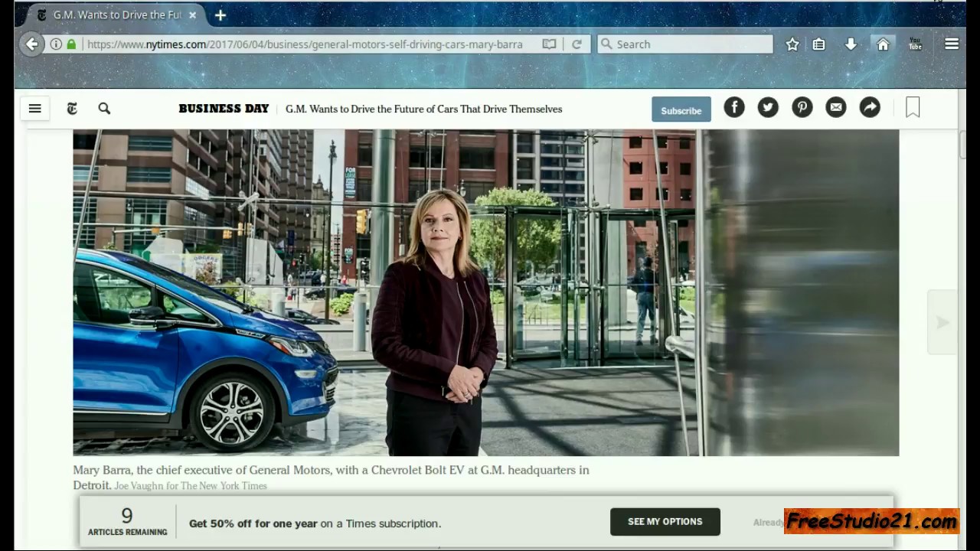Show bookmarks list with the clipboard icon
This screenshot has width=980, height=551.
[x=818, y=44]
